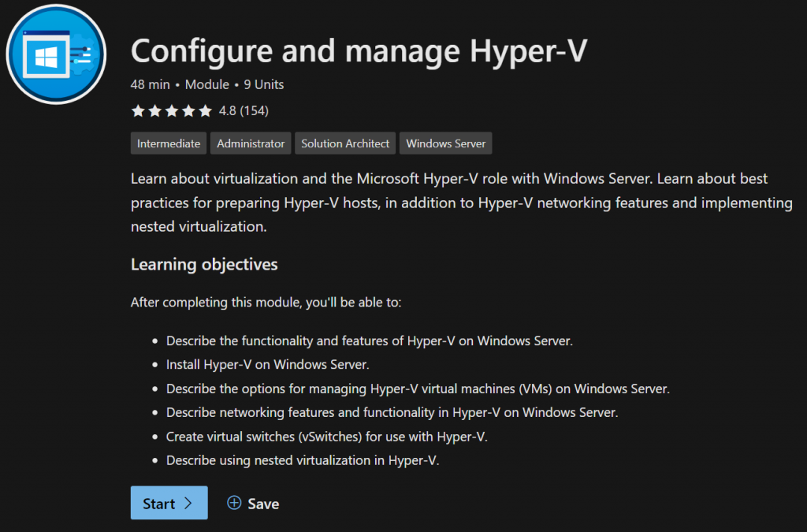Screen dimensions: 807x532
Task: Click the "4.8 (154)" rating value
Action: pos(244,110)
